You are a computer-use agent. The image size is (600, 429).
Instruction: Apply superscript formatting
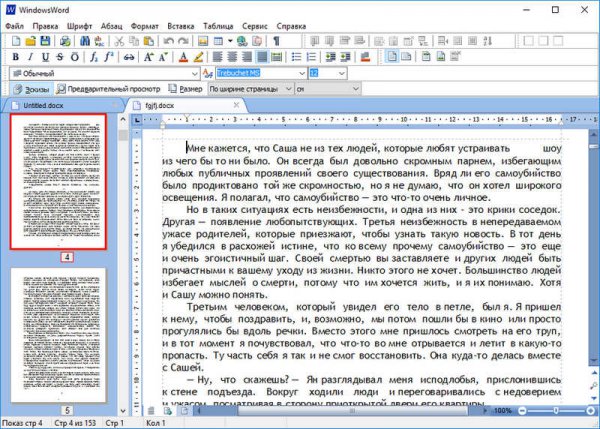click(x=109, y=57)
